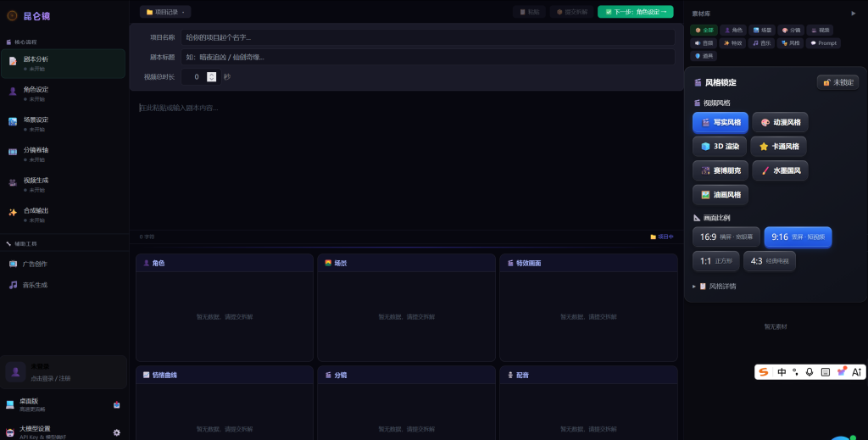Click the 昆仑镜 logo icon
This screenshot has height=440, width=868.
pyautogui.click(x=12, y=15)
